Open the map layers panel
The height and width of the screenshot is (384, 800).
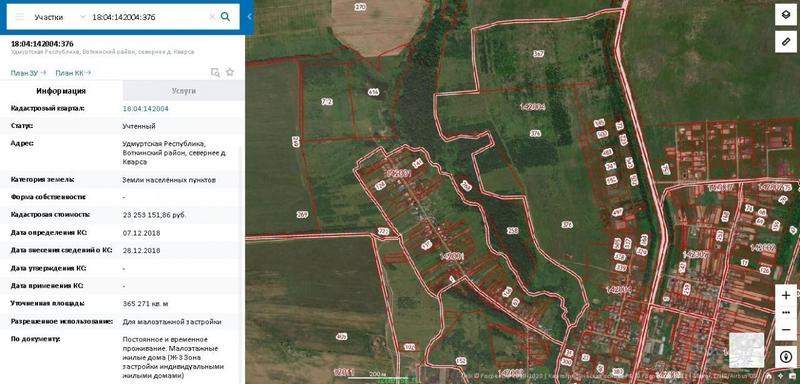click(786, 15)
